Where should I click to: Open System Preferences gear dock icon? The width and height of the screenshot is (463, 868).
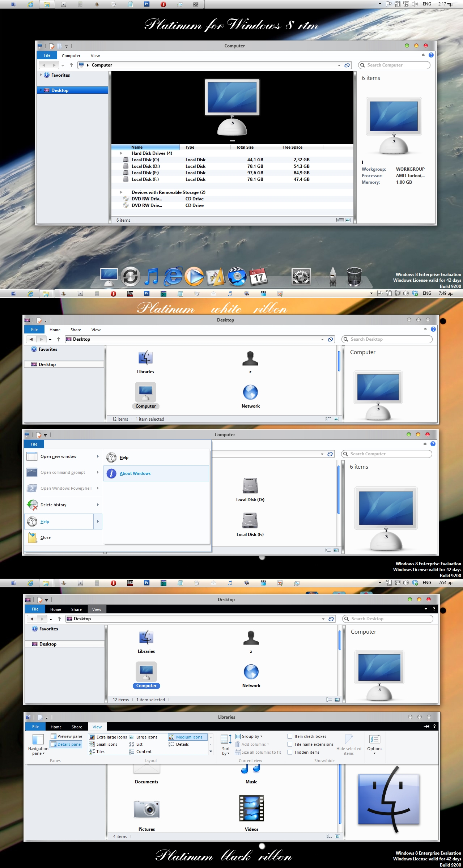tap(301, 277)
